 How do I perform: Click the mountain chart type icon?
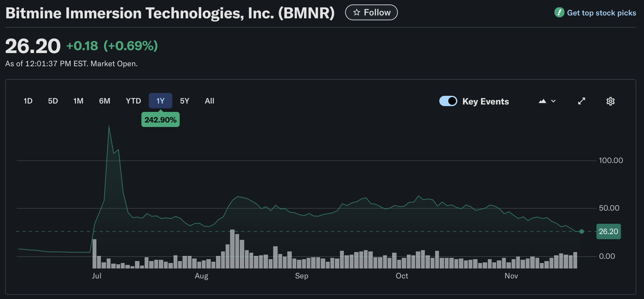542,101
